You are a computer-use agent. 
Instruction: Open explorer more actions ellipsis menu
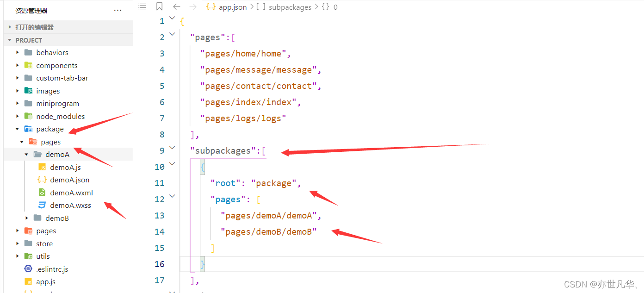tap(118, 10)
